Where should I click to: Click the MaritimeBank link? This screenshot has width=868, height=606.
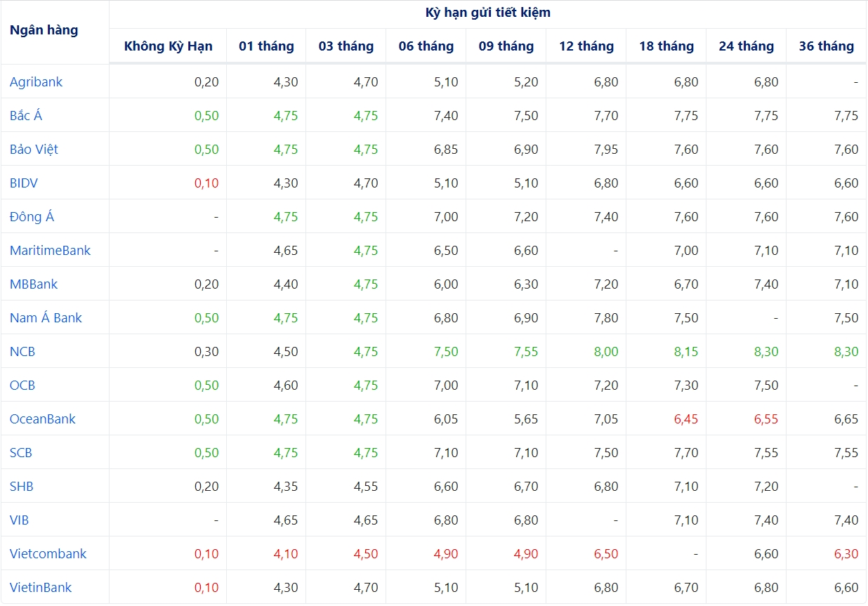pos(50,251)
